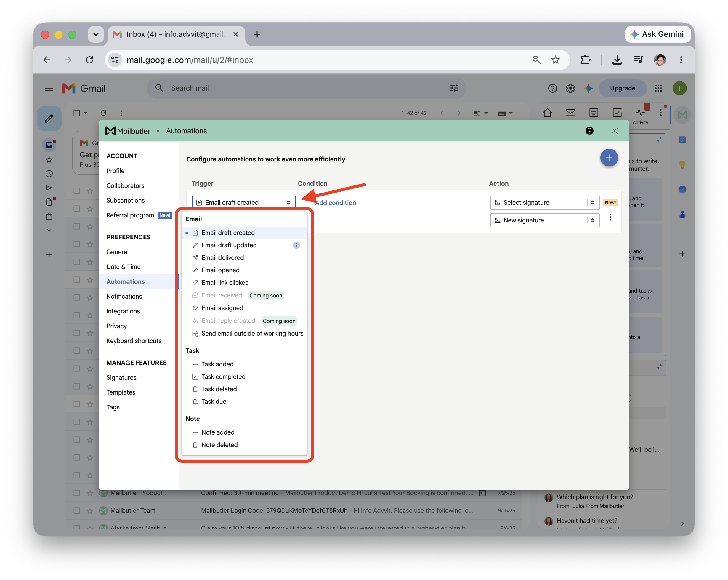Open Mailbutler help question mark icon
728x580 pixels.
pyautogui.click(x=589, y=131)
